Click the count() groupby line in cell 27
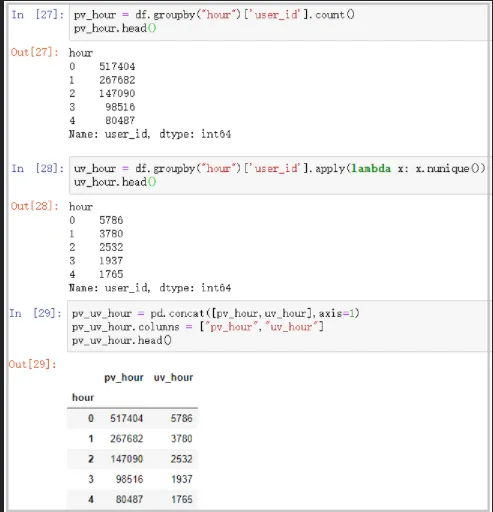Viewport: 493px width, 512px height. click(214, 15)
